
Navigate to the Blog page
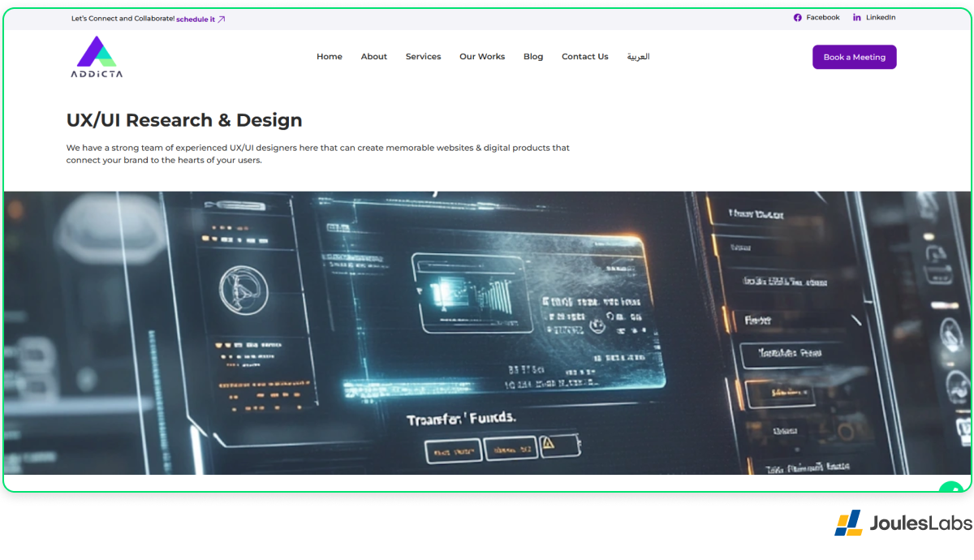(x=533, y=57)
